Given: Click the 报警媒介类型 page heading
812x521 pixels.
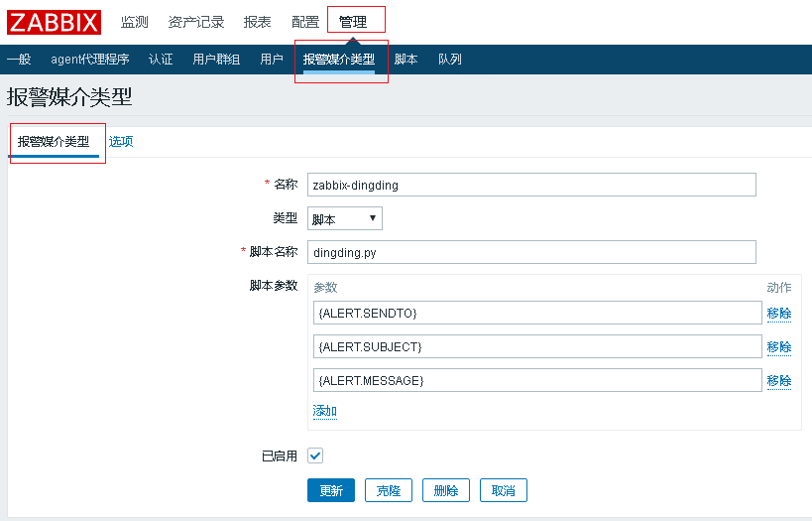Looking at the screenshot, I should click(x=69, y=97).
